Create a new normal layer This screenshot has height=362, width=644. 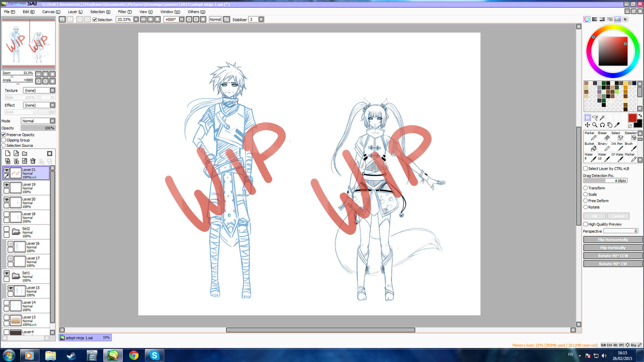click(x=8, y=153)
